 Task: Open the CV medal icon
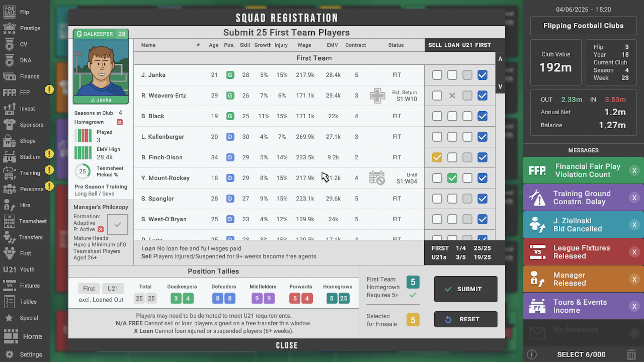pos(9,44)
